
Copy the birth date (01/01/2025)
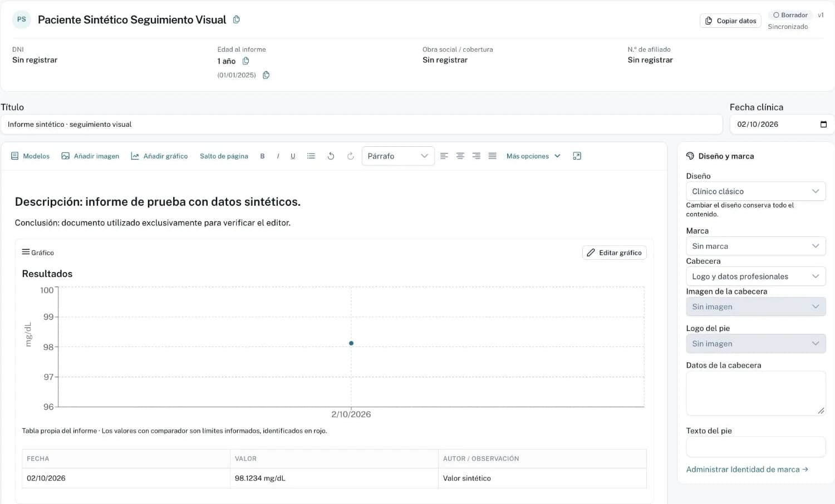pos(266,75)
